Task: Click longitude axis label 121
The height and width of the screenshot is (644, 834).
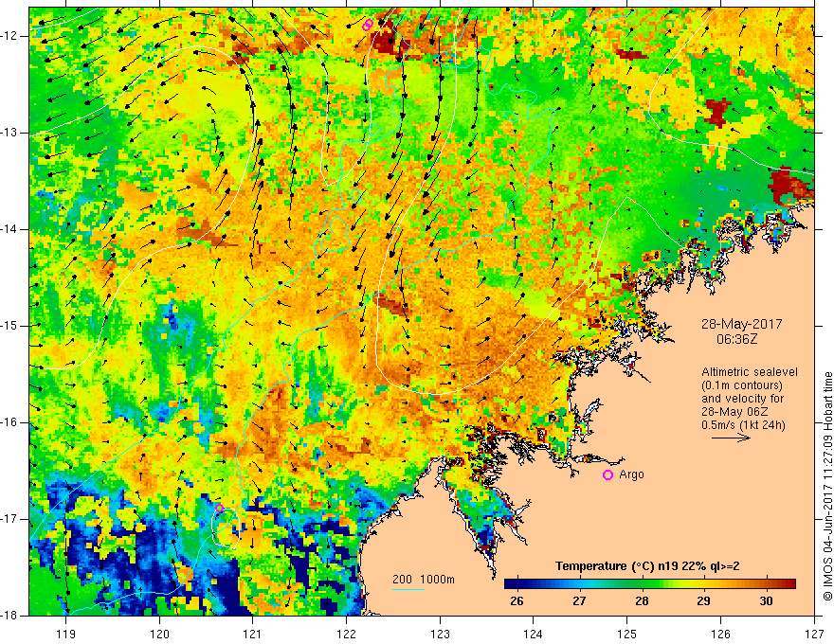Action: pyautogui.click(x=253, y=634)
